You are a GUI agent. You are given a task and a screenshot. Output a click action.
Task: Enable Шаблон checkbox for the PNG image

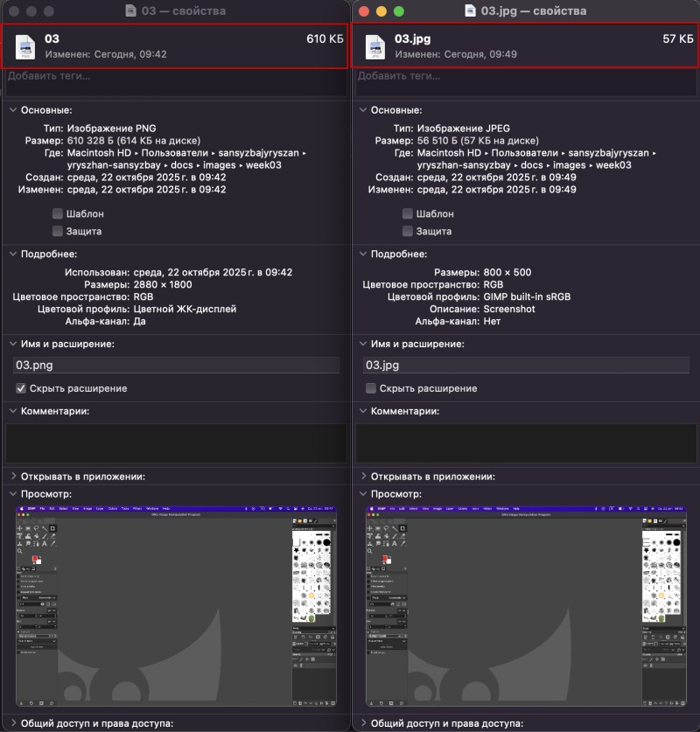tap(58, 213)
